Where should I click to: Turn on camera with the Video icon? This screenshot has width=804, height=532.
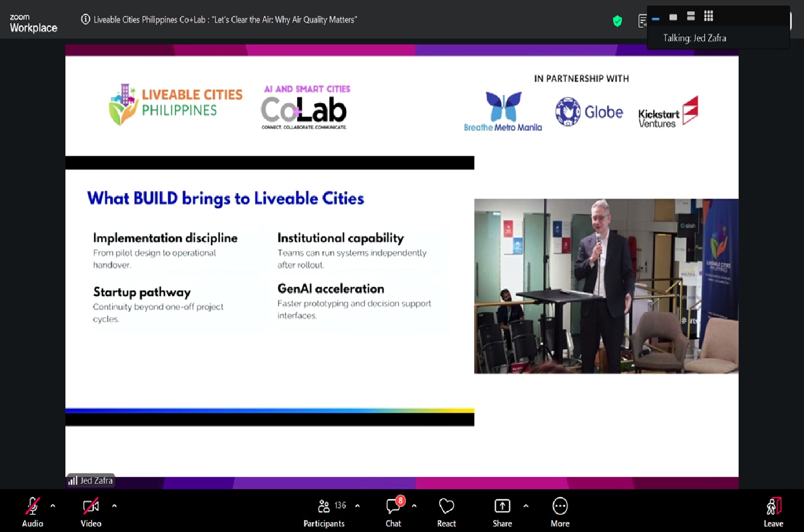click(x=91, y=506)
